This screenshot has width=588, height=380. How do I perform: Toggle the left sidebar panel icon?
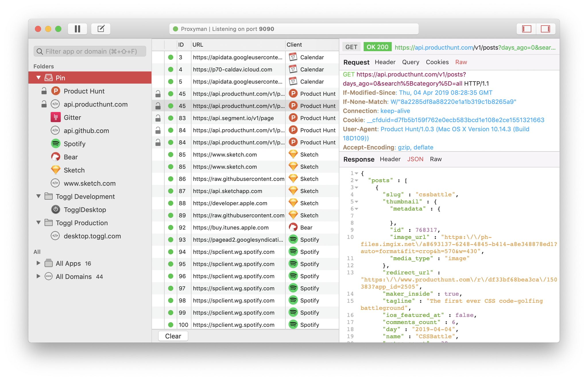pyautogui.click(x=527, y=29)
